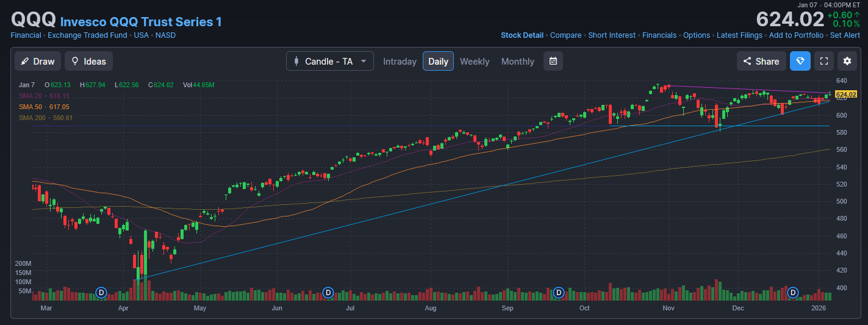Image resolution: width=868 pixels, height=325 pixels.
Task: Click the dividend marker near late September
Action: point(558,293)
